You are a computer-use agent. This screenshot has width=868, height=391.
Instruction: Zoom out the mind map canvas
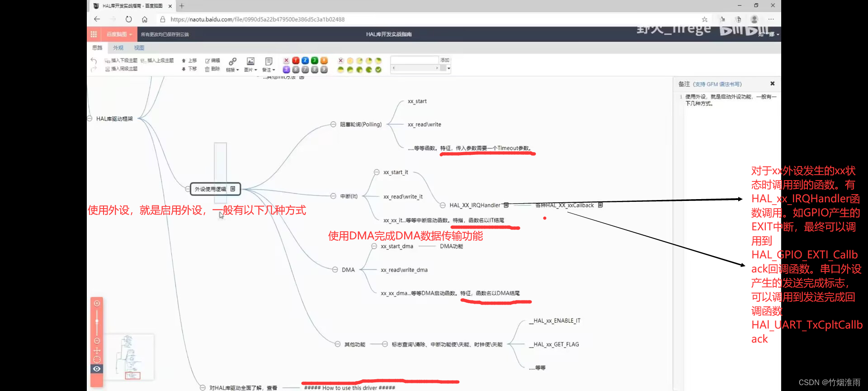pyautogui.click(x=97, y=340)
